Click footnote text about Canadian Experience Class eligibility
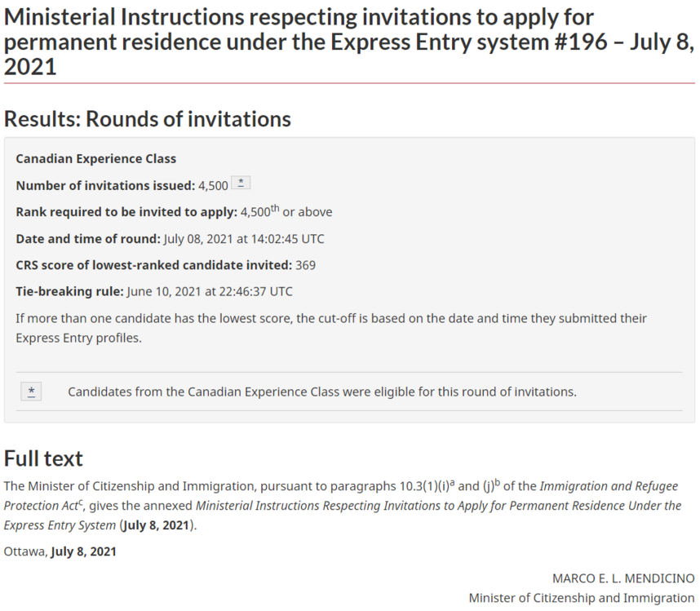700x611 pixels. click(322, 392)
